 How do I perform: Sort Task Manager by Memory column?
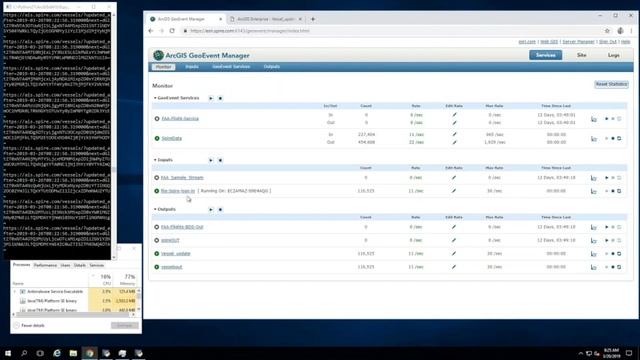pos(127,280)
